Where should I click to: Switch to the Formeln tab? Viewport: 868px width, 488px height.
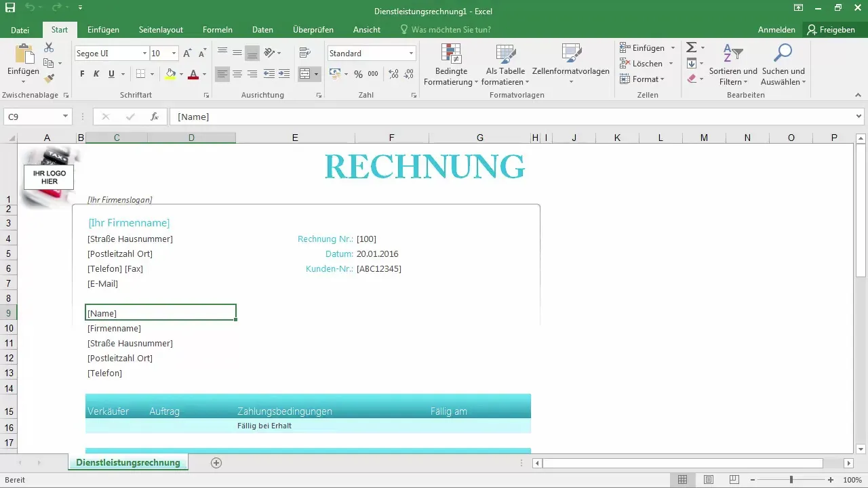218,30
